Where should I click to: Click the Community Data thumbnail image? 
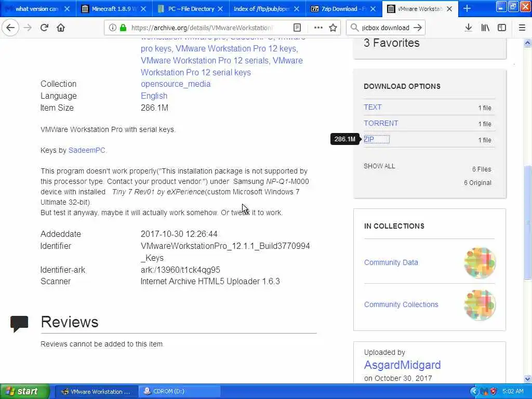(x=480, y=262)
